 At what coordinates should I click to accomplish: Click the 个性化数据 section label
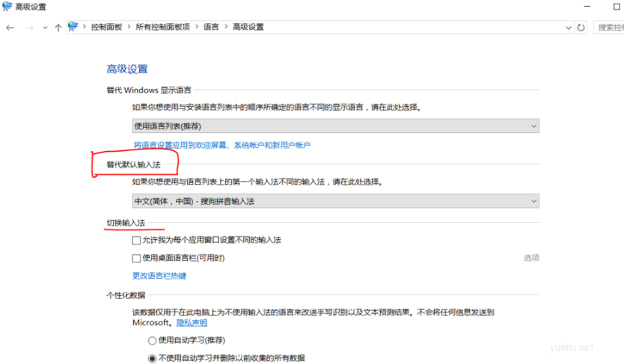click(126, 295)
